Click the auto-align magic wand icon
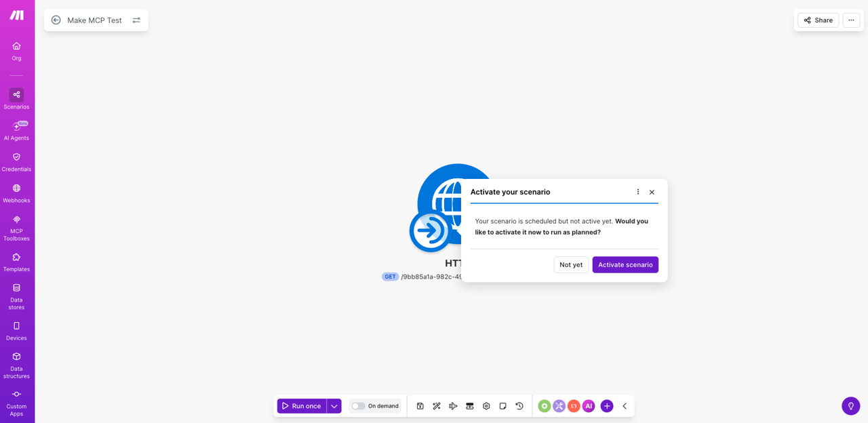This screenshot has height=423, width=868. 437,406
